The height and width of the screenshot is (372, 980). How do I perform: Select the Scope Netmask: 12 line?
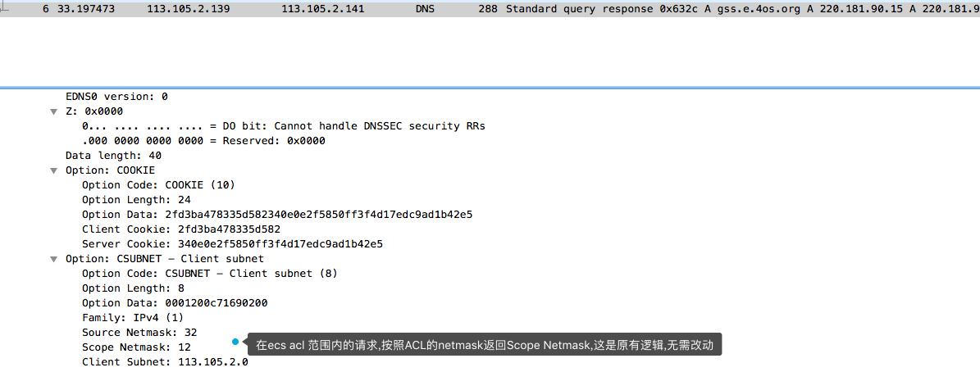(x=136, y=347)
